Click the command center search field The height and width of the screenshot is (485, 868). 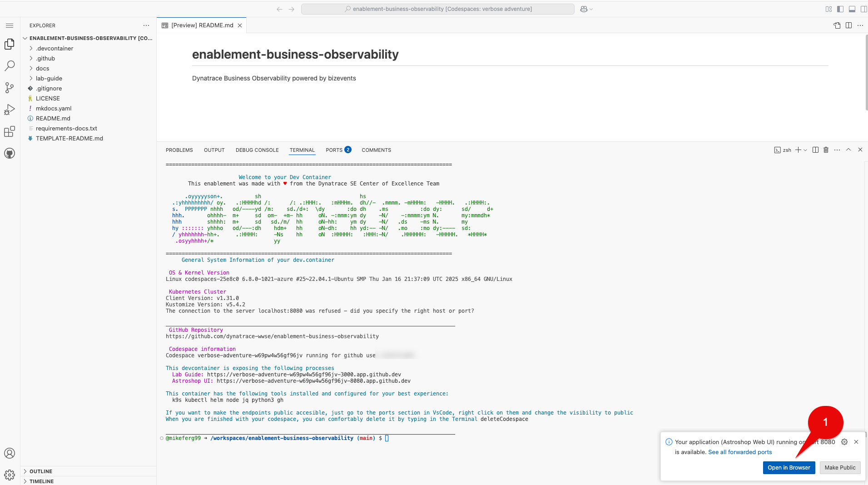point(437,9)
